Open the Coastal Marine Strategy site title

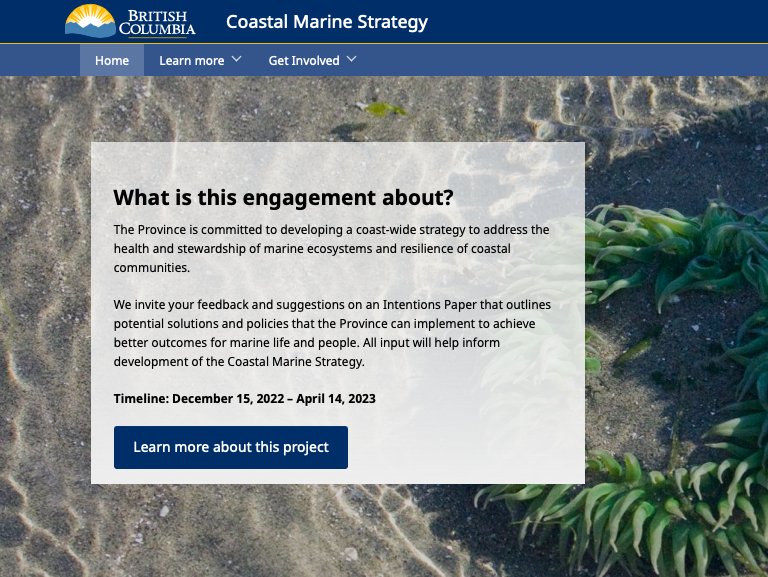(x=326, y=22)
